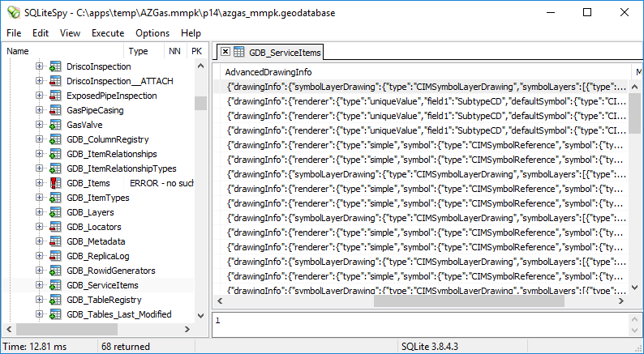This screenshot has width=644, height=354.
Task: Click the schema tree scroll up arrow
Action: click(201, 66)
